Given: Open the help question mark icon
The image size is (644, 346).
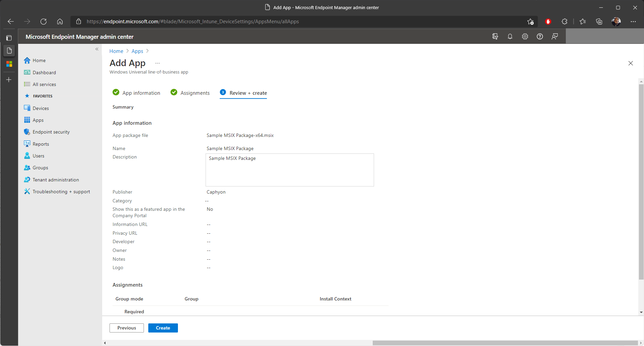Looking at the screenshot, I should pos(540,36).
